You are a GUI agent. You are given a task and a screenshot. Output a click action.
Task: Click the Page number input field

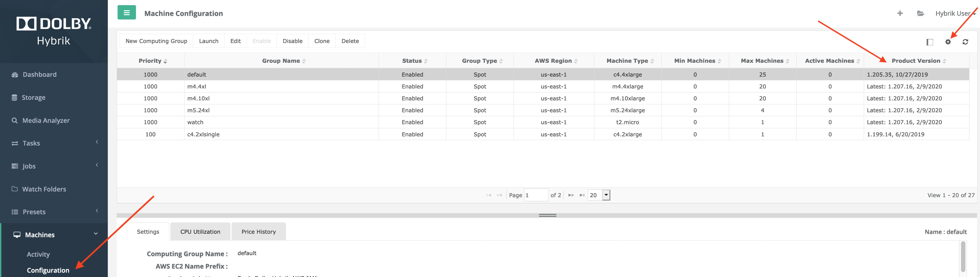click(536, 195)
